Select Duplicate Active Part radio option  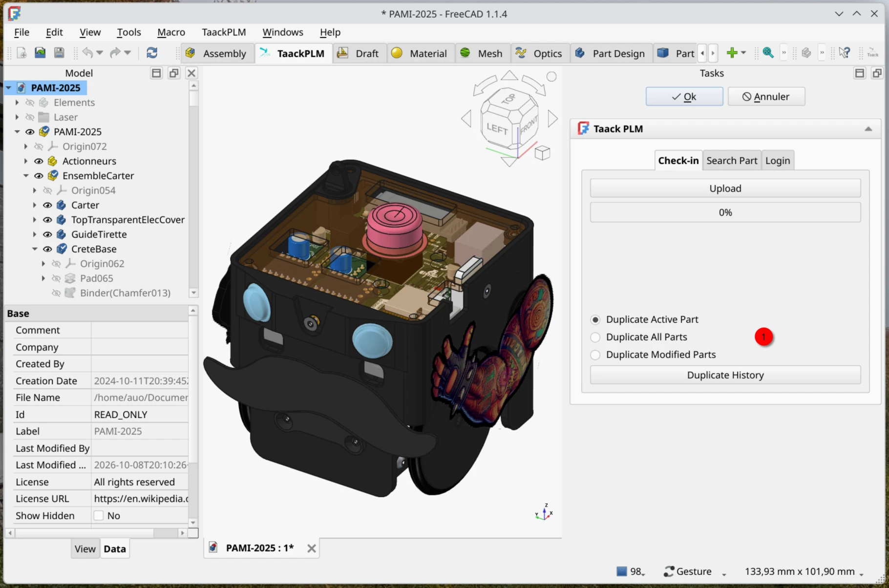pos(595,320)
